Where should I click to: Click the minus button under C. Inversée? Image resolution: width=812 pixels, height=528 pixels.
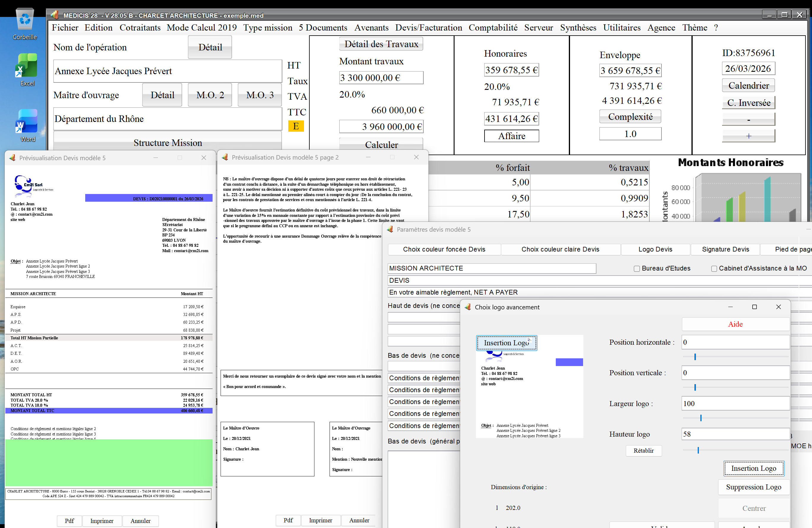(x=748, y=119)
